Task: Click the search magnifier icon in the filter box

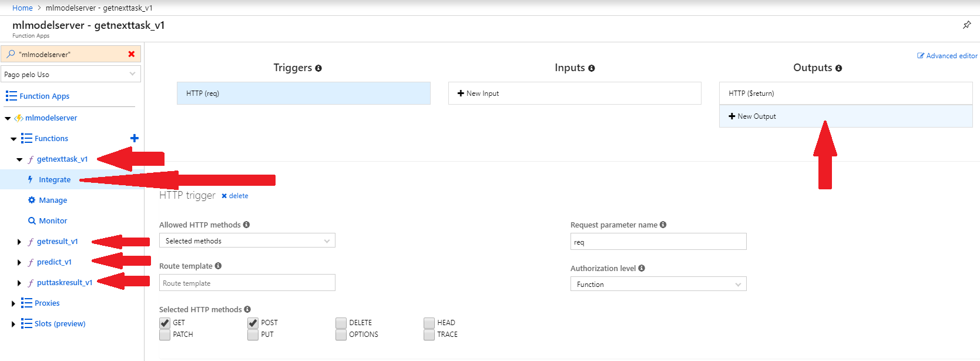Action: 11,54
